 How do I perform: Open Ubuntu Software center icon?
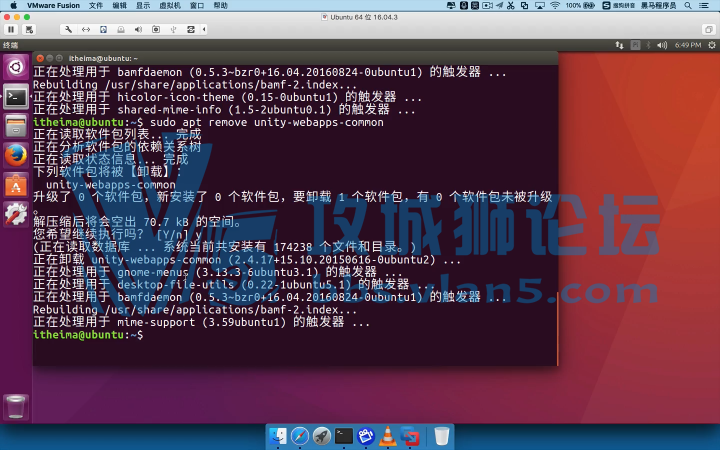click(x=16, y=185)
